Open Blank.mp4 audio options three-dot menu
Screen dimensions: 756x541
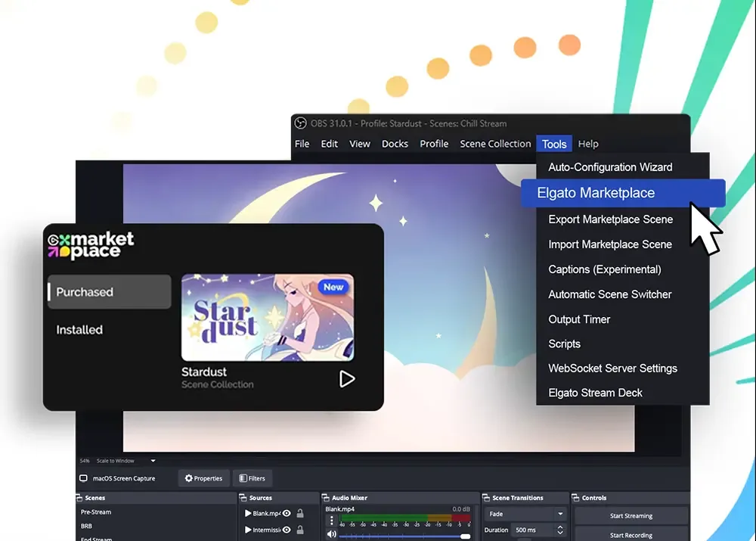(331, 521)
